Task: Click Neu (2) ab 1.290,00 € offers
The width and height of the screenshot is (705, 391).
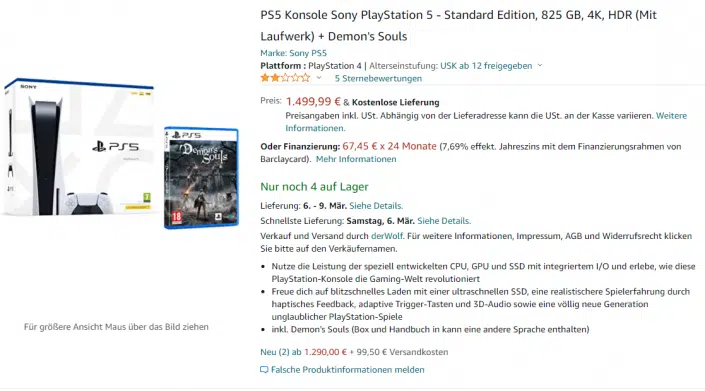Action: tap(303, 352)
